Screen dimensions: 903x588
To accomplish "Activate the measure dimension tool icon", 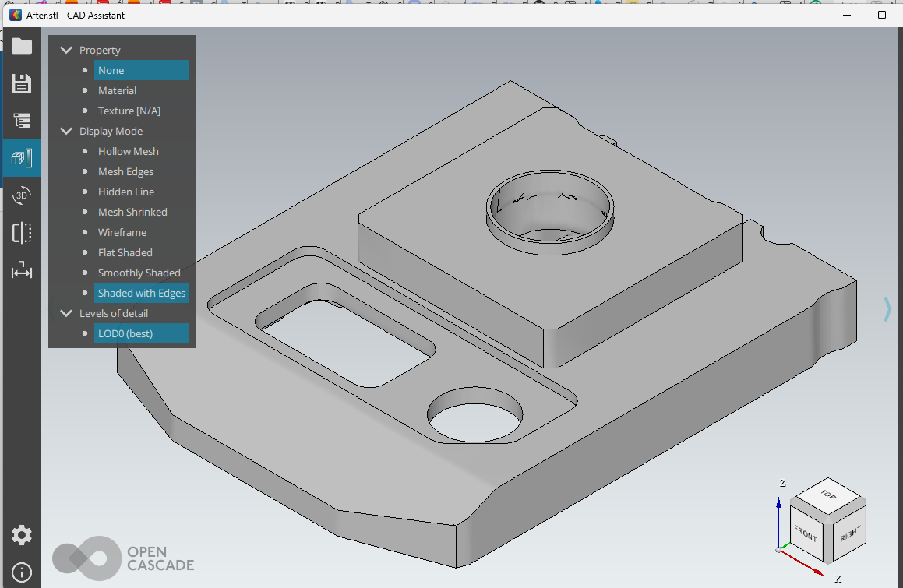I will 22,271.
